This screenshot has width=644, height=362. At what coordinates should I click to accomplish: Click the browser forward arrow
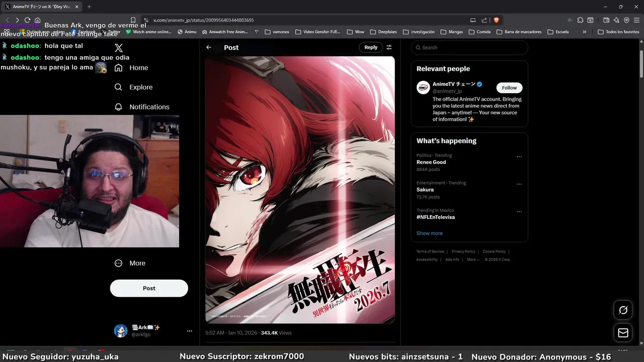tap(17, 20)
